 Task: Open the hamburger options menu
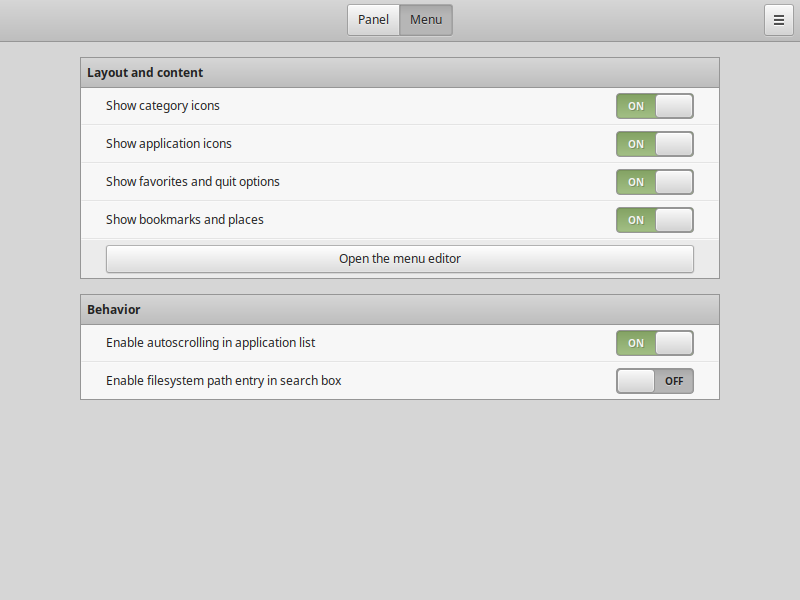pos(779,20)
